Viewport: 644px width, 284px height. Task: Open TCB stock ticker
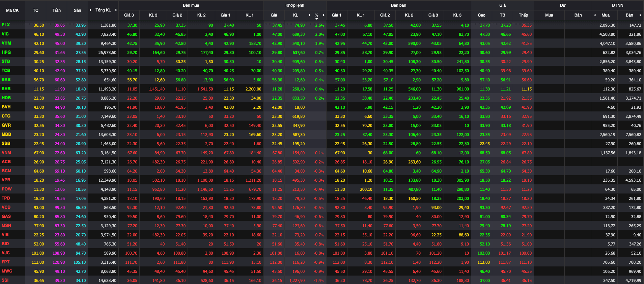(6, 71)
